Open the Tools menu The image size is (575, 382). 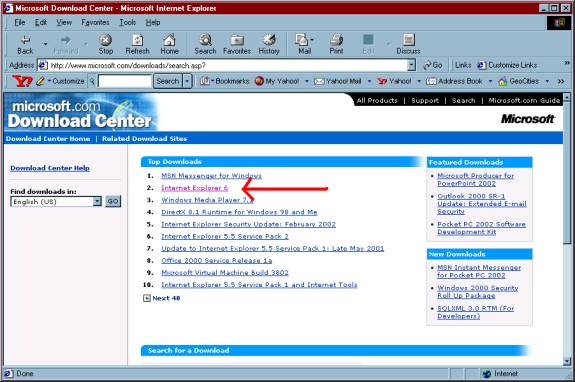coord(128,22)
